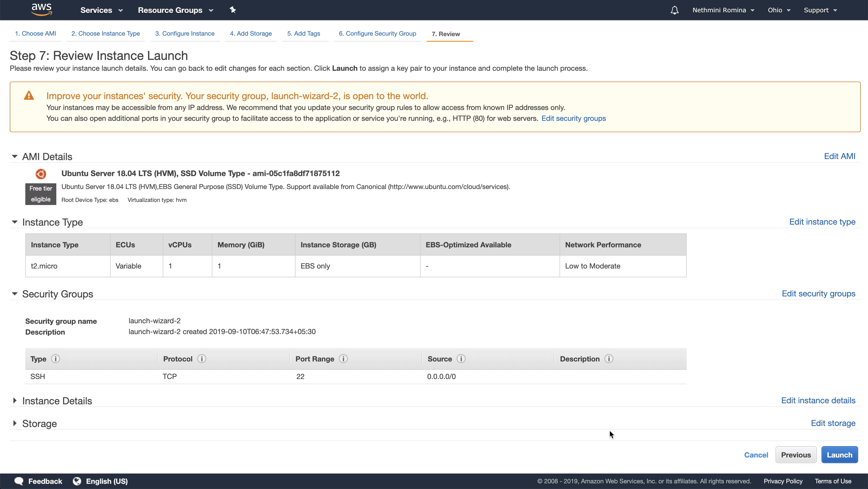Go to step 6 Configure Security Group tab
Viewport: 868px width, 489px height.
pos(377,34)
